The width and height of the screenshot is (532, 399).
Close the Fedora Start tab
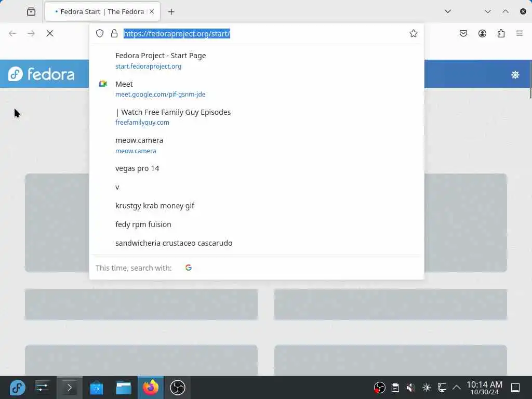[x=152, y=11]
